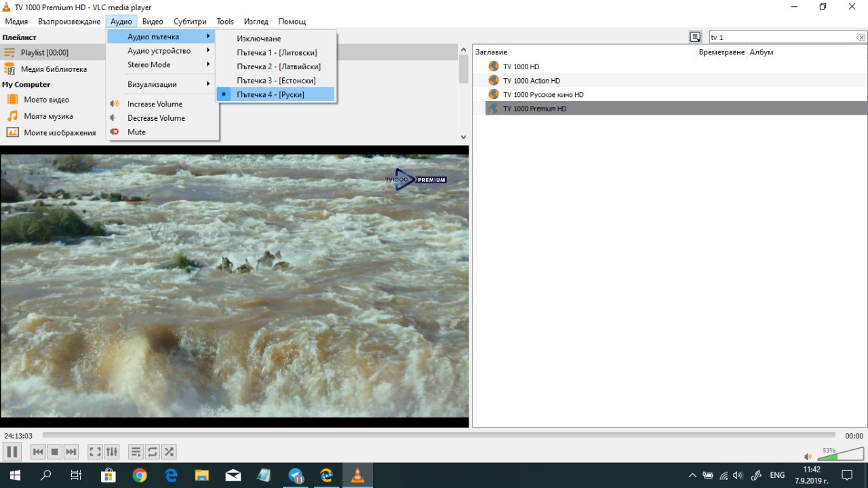
Task: Select TV 1000 Русское кино HD entry
Action: 543,94
